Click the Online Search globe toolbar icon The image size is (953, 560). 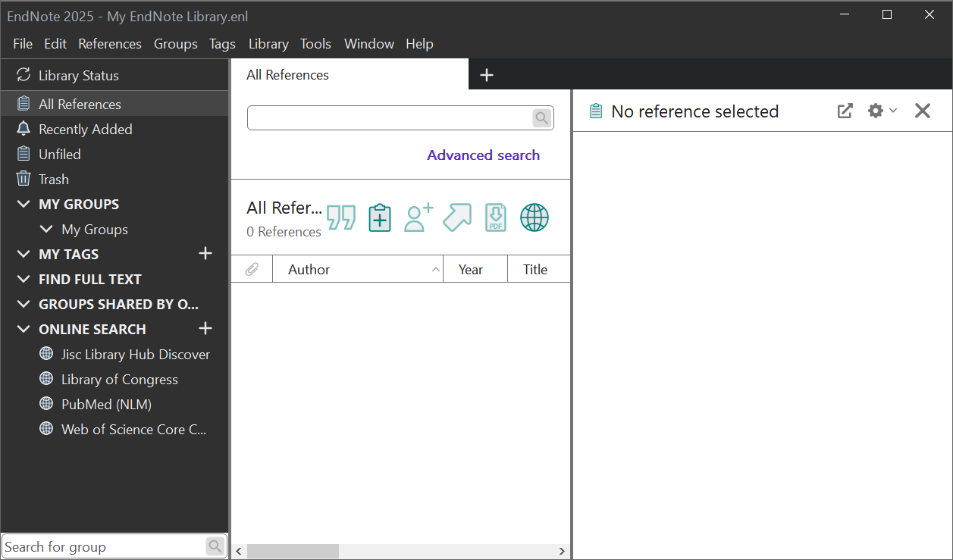pos(534,217)
